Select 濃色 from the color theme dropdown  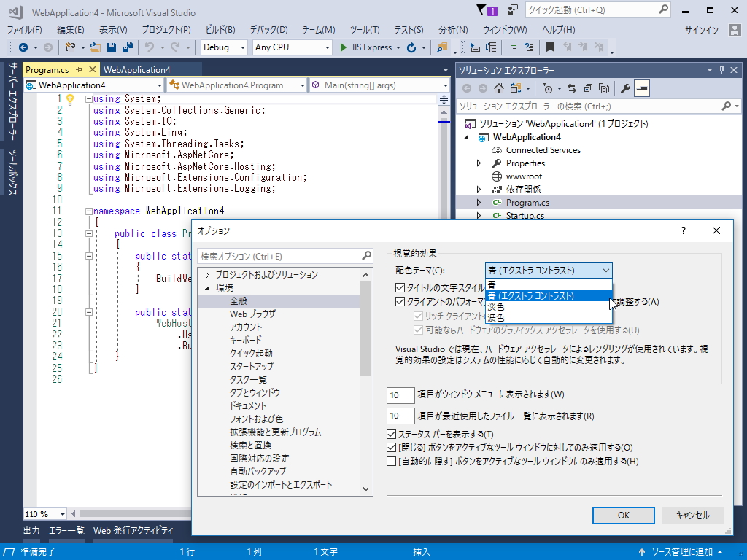[x=498, y=316]
